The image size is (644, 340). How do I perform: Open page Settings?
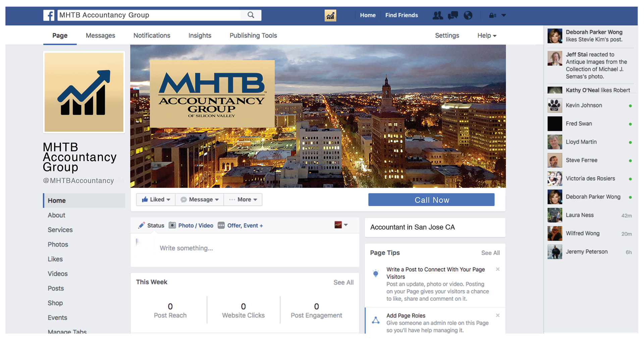(x=447, y=36)
